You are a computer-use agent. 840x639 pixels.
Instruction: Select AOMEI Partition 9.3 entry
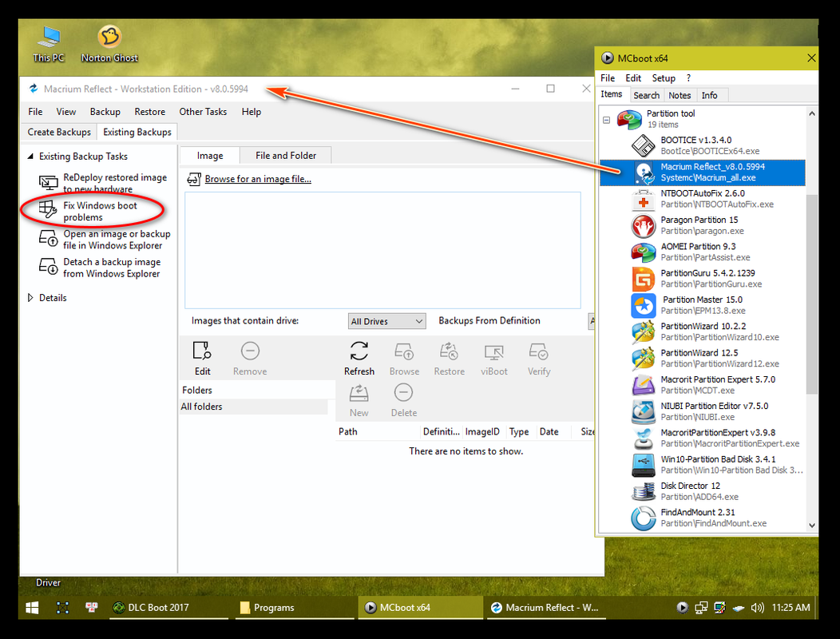pos(703,252)
